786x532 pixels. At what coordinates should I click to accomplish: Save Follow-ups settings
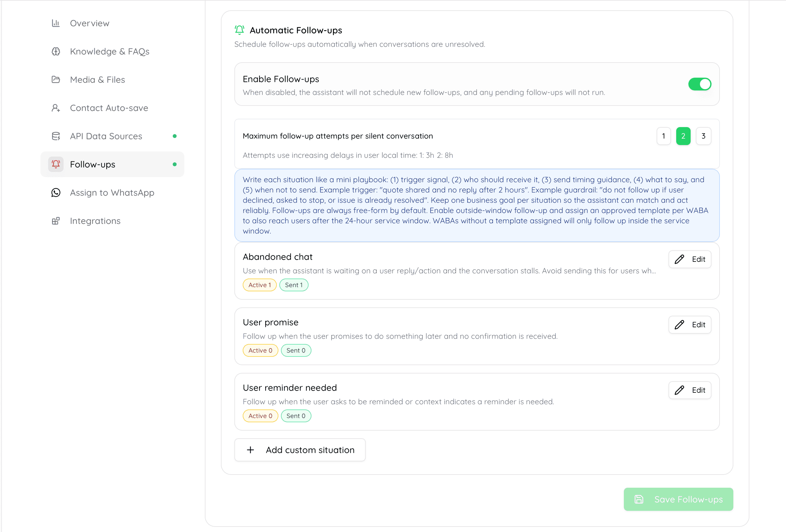coord(678,499)
